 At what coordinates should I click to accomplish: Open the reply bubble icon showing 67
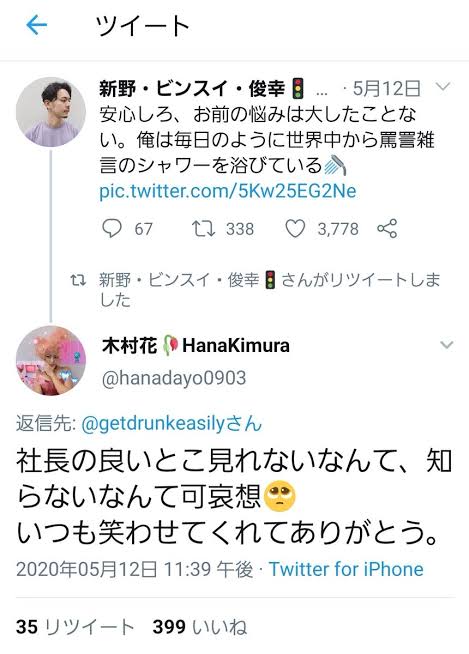click(x=112, y=229)
